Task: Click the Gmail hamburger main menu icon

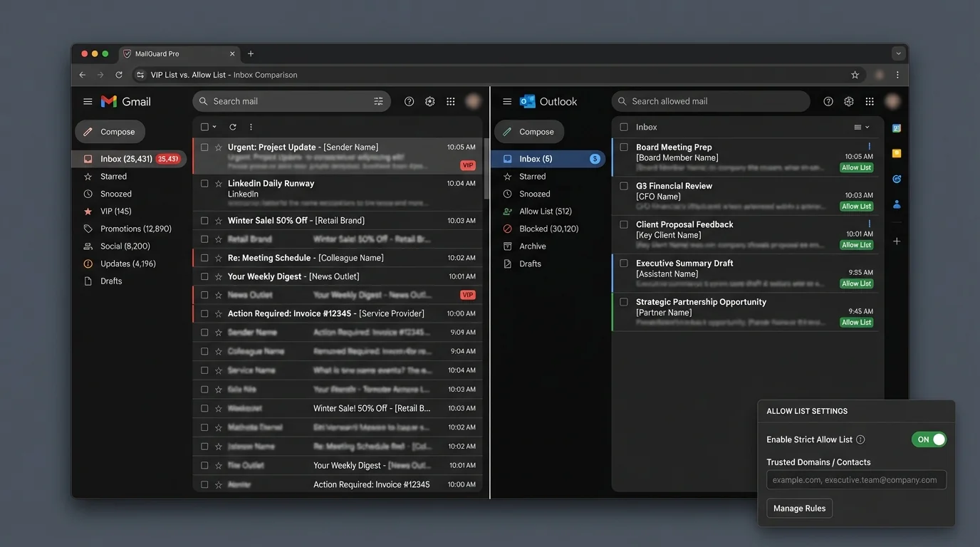Action: pyautogui.click(x=88, y=102)
